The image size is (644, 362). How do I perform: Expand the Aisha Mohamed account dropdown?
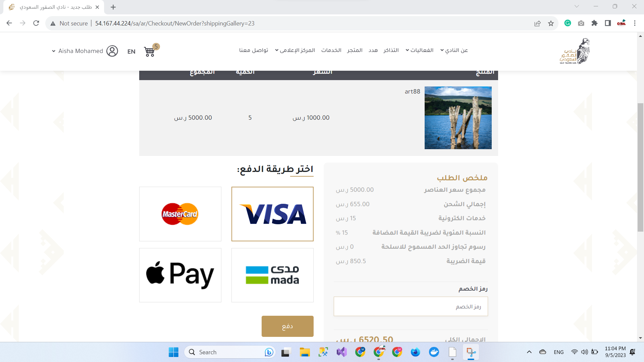pos(53,51)
